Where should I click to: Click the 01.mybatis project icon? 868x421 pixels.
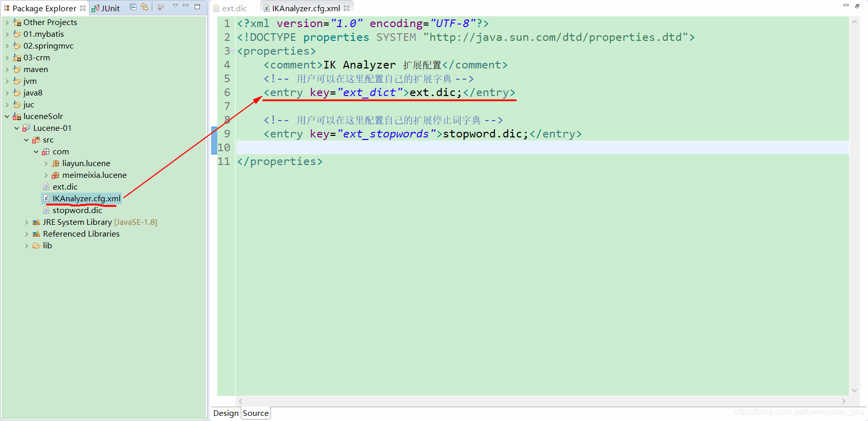(x=17, y=34)
